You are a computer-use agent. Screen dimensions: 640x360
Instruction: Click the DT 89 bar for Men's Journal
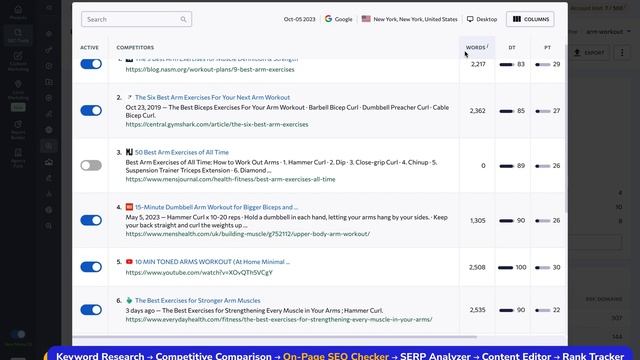(x=506, y=166)
